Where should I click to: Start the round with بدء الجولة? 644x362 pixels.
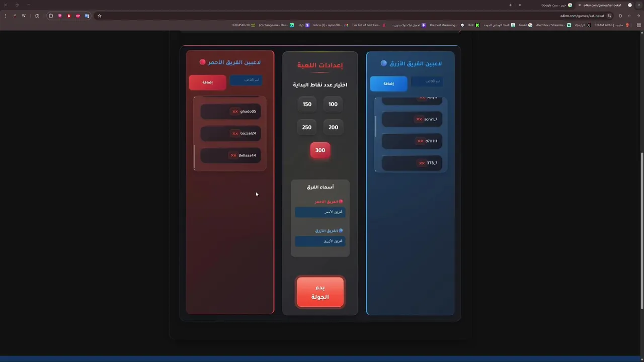320,292
